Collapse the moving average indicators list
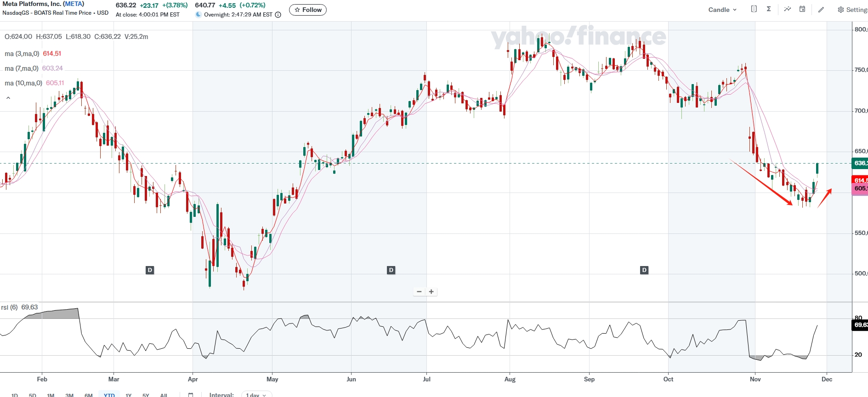The height and width of the screenshot is (397, 868). (8, 98)
